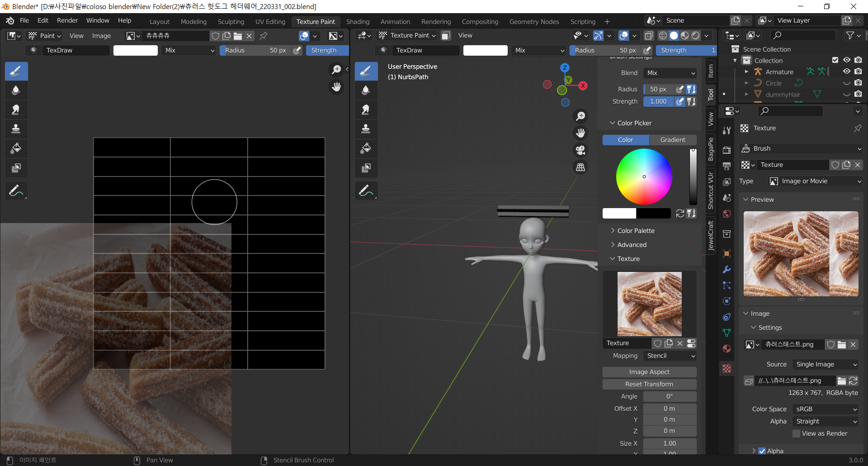Open the Material properties tab icon
Image resolution: width=868 pixels, height=466 pixels.
coord(726,349)
